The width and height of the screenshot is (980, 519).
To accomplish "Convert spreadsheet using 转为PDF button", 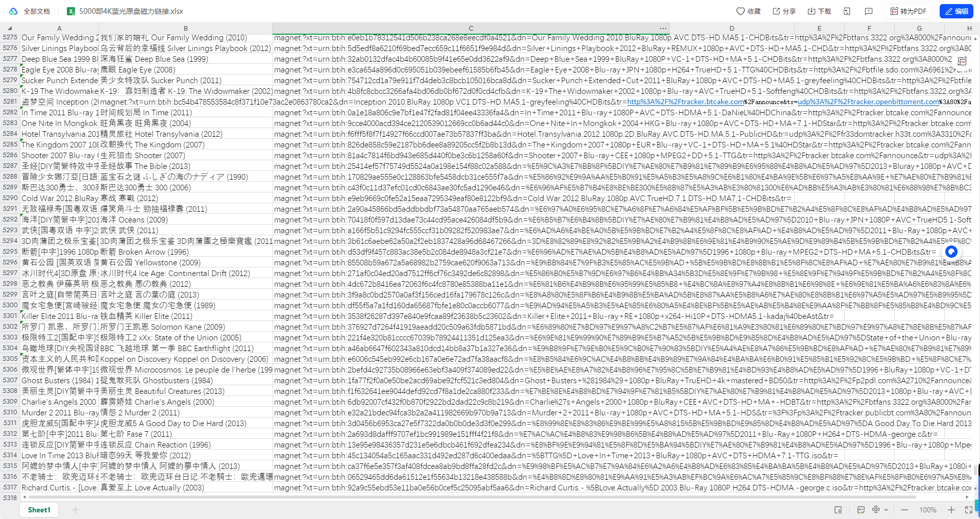I will 908,11.
